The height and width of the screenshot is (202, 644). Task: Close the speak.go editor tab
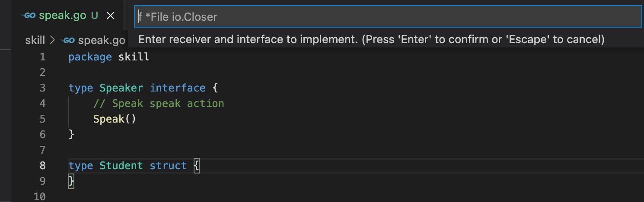[x=111, y=16]
